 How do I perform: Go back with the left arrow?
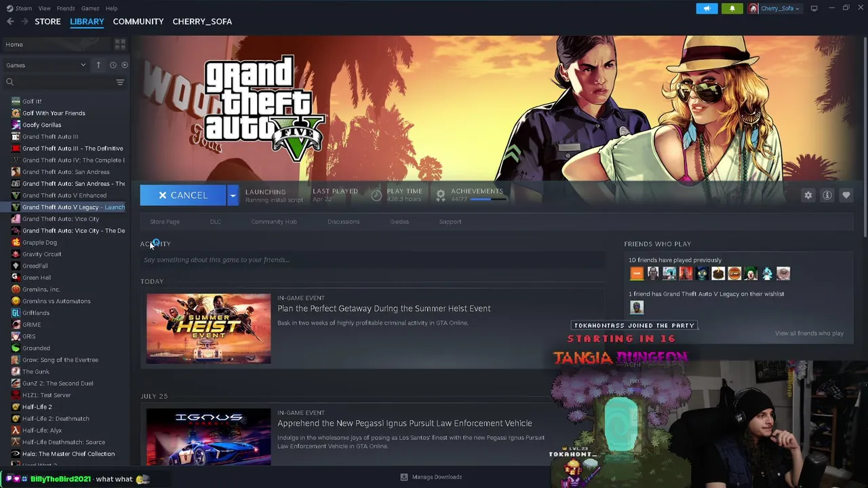click(10, 22)
